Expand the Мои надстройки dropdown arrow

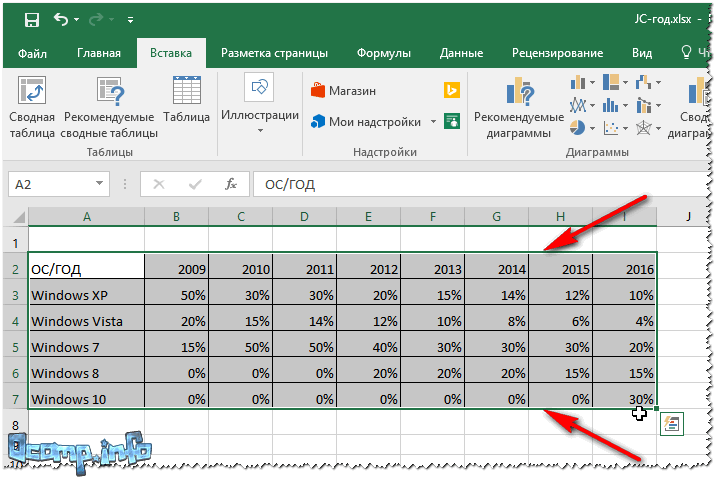tap(433, 122)
